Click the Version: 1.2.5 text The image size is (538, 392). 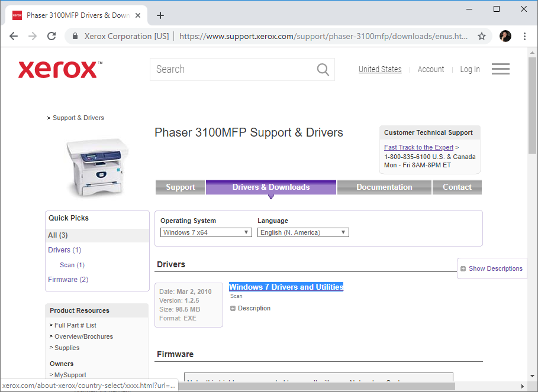pyautogui.click(x=179, y=300)
